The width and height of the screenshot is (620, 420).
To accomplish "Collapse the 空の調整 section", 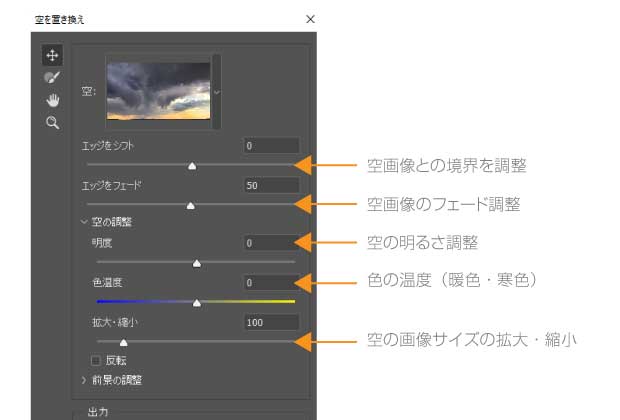I will tap(84, 222).
